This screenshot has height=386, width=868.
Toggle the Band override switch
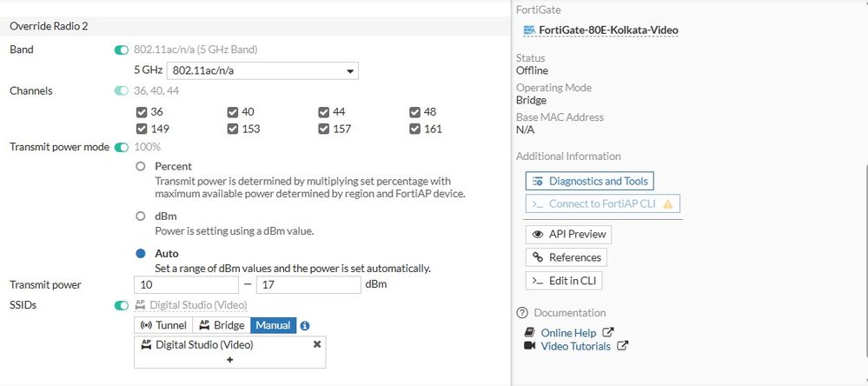[121, 50]
